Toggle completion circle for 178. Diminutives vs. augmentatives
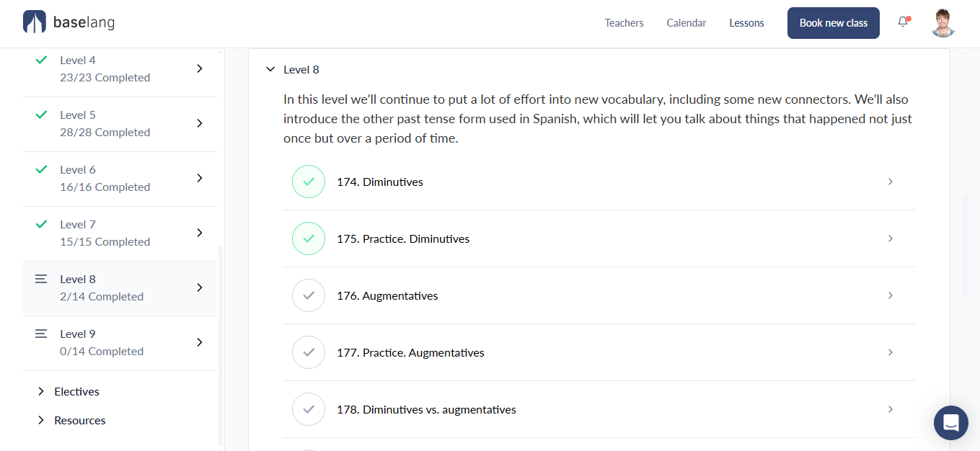This screenshot has width=980, height=451. pos(309,409)
